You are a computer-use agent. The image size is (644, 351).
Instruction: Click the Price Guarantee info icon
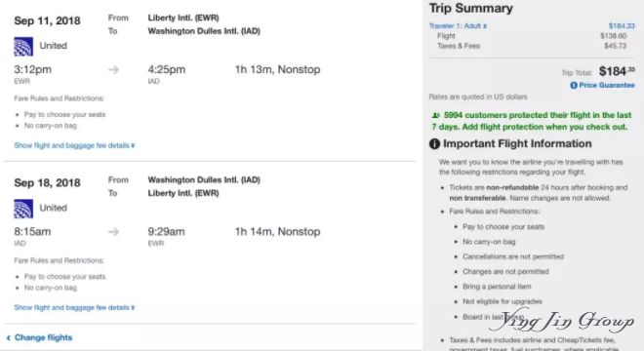(574, 86)
